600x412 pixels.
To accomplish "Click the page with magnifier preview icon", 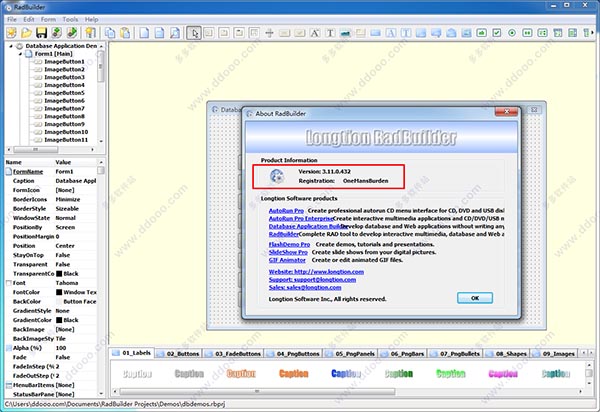I will pos(175,33).
